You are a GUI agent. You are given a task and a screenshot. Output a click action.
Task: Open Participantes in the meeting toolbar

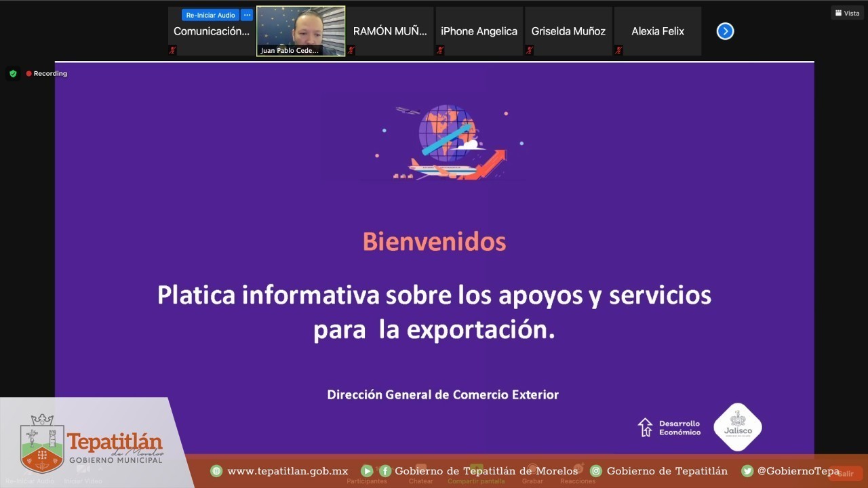click(367, 474)
